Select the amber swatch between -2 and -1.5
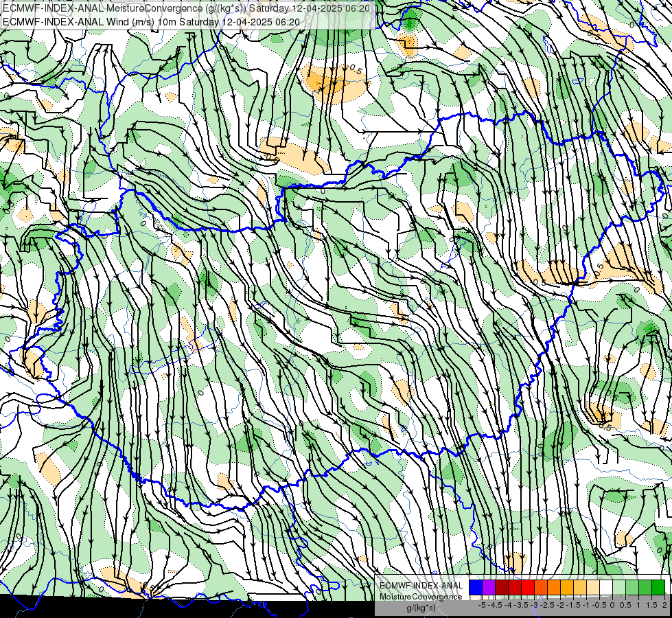This screenshot has height=618, width=672. (567, 588)
